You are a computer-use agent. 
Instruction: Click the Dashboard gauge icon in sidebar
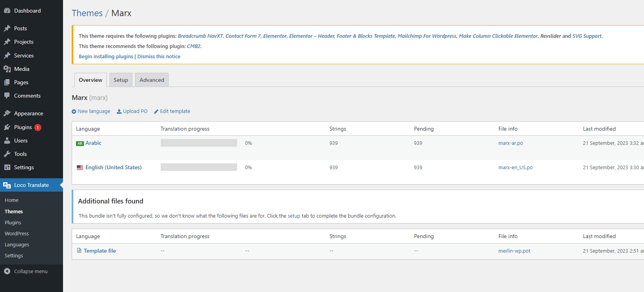tap(7, 11)
